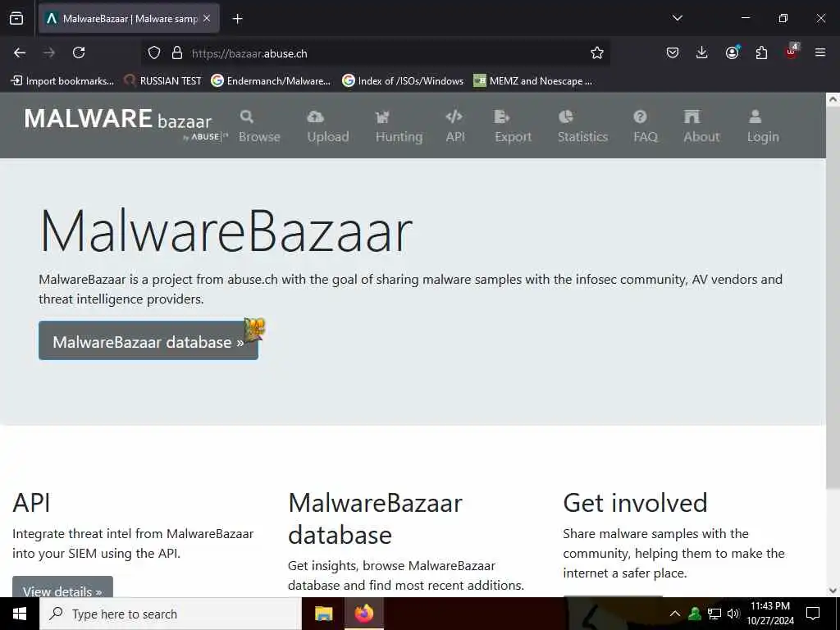Screen dimensions: 840x630
Task: Open File Explorer from taskbar
Action: click(323, 614)
